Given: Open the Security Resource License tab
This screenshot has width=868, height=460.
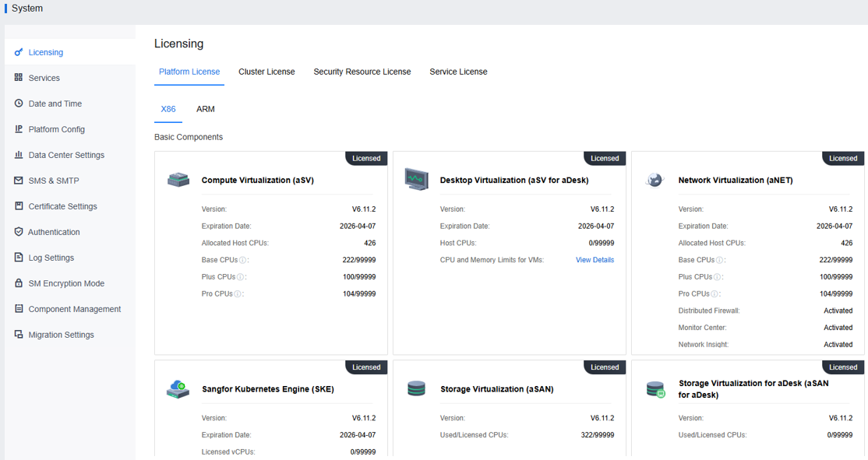Looking at the screenshot, I should (x=362, y=72).
